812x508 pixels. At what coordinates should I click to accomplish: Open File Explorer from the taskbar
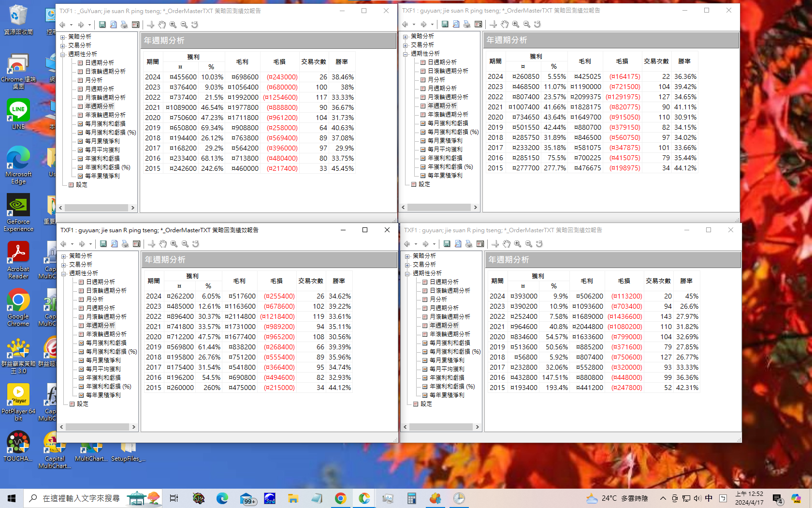click(x=293, y=498)
